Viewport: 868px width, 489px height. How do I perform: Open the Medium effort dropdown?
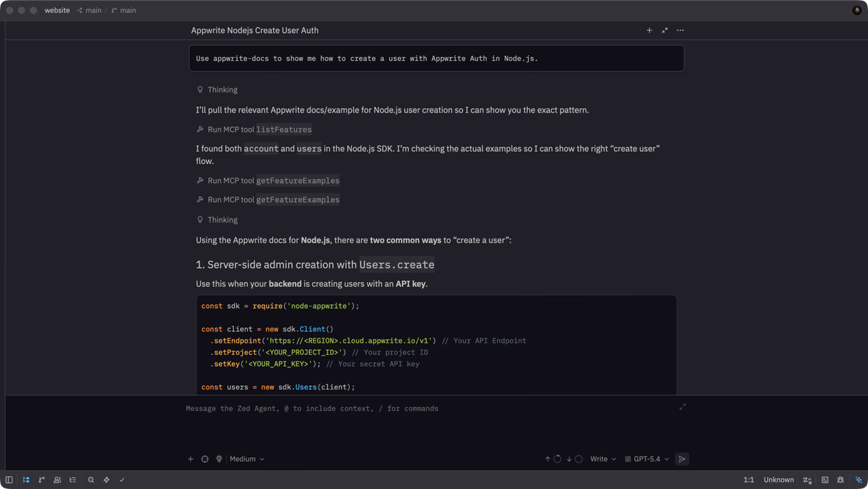247,459
